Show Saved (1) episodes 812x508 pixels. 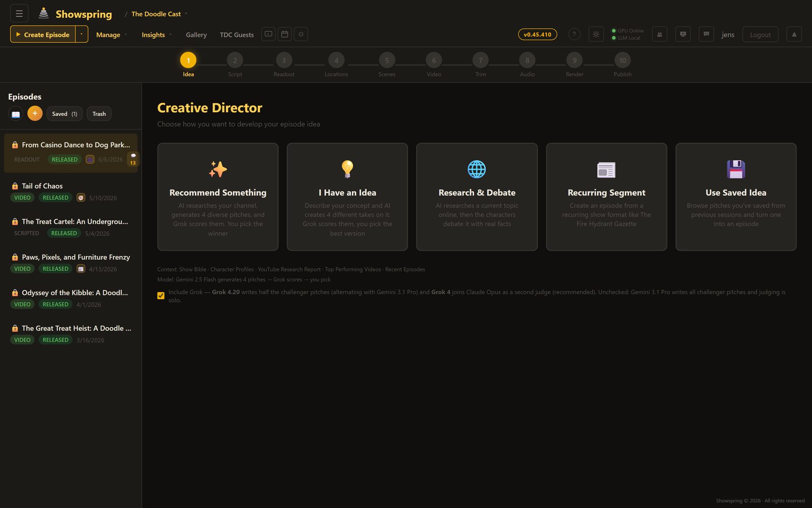[64, 114]
